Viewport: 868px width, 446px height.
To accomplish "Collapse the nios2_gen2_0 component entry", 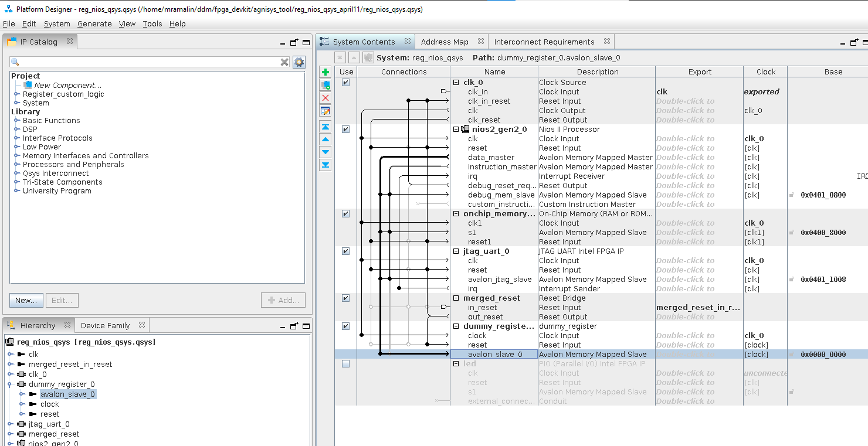I will point(456,129).
